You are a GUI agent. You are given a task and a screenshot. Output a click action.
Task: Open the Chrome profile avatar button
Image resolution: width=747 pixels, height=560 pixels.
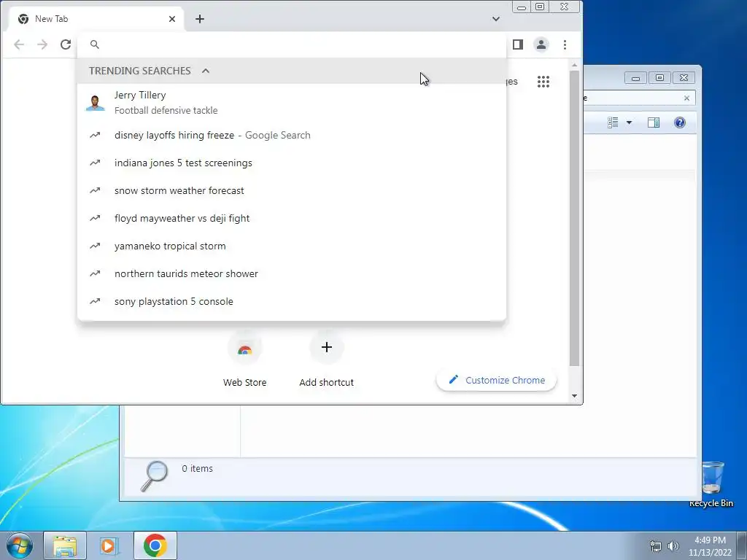tap(541, 44)
